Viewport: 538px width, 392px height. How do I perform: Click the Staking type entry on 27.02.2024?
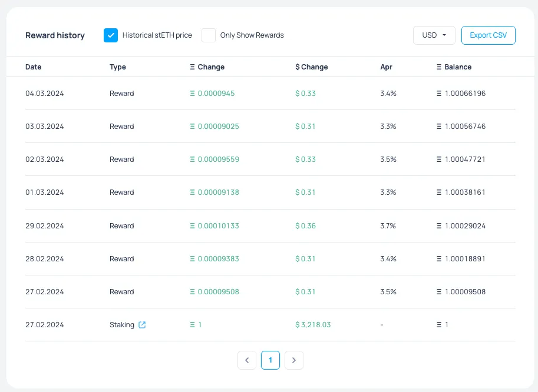point(122,325)
